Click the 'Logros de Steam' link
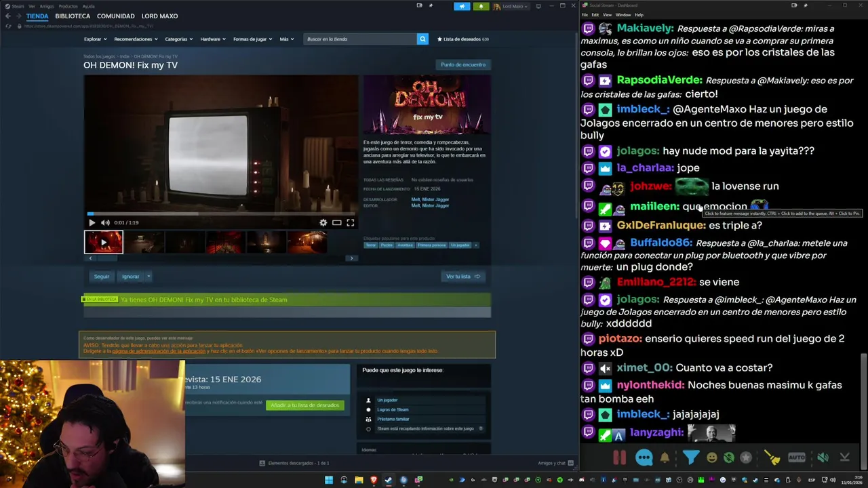Viewport: 868px width, 488px height. point(393,409)
